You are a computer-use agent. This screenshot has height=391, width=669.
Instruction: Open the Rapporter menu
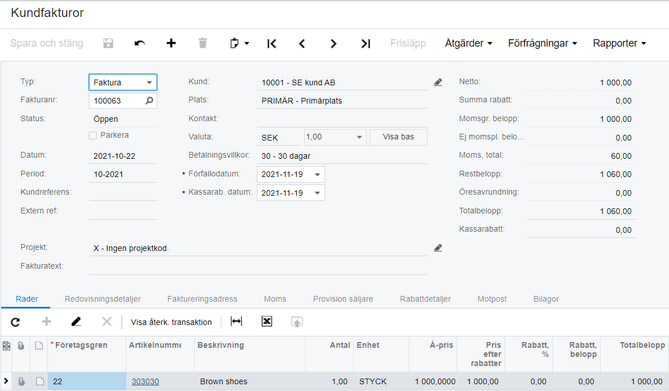coord(619,43)
